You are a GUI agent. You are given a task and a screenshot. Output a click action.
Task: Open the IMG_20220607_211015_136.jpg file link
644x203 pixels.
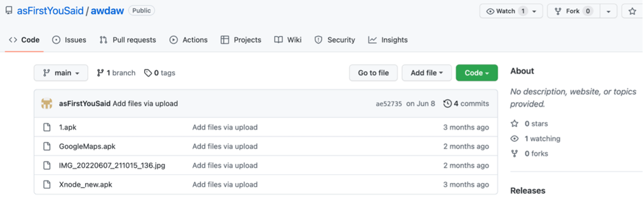(x=112, y=165)
